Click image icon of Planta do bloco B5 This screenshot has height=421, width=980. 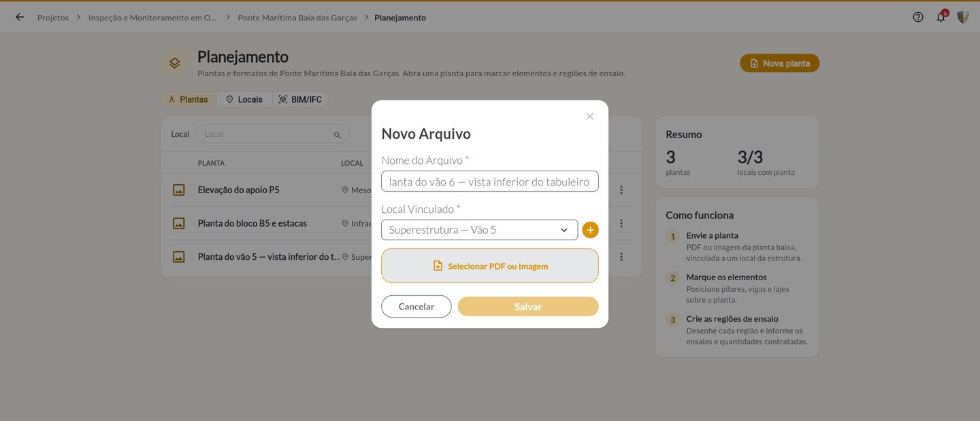(x=179, y=223)
